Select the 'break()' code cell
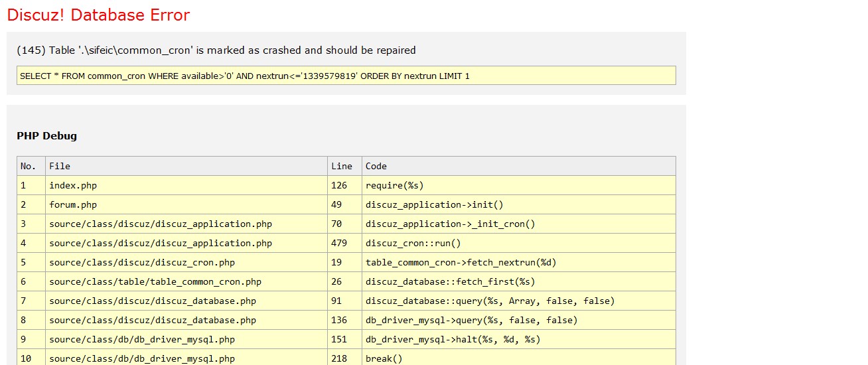The height and width of the screenshot is (365, 868). click(519, 358)
